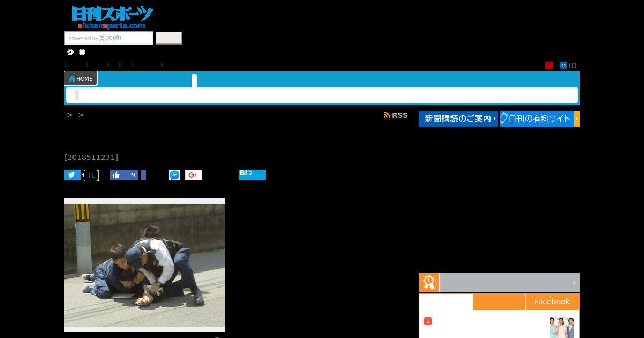The image size is (644, 338).
Task: Open the police arrest photo thumbnail
Action: click(145, 265)
